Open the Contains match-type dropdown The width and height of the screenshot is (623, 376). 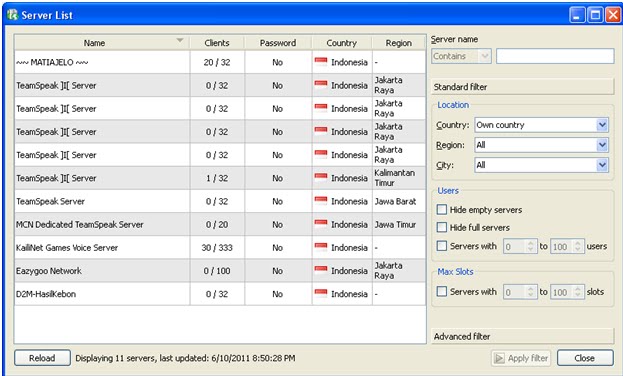click(x=461, y=56)
